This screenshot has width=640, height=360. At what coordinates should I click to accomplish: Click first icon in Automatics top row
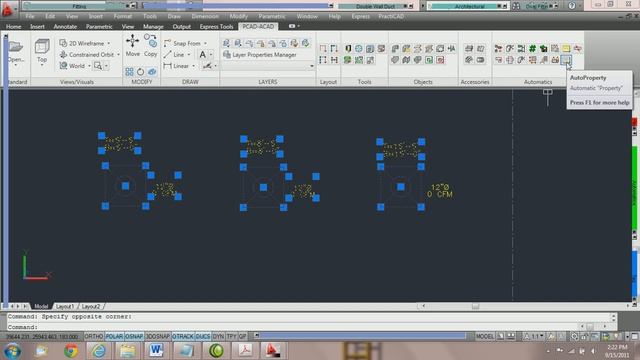point(498,49)
